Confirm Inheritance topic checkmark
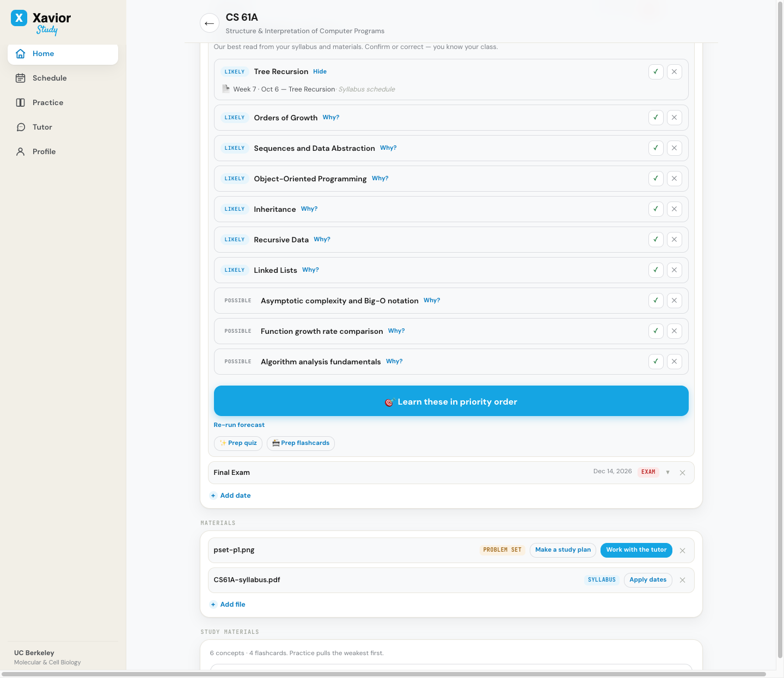 tap(656, 209)
